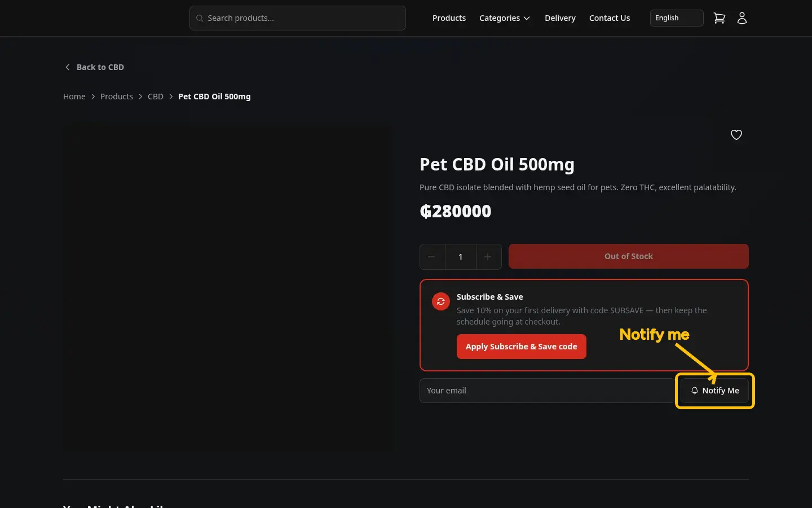Focus the Your email input field
812x508 pixels.
[x=548, y=391]
